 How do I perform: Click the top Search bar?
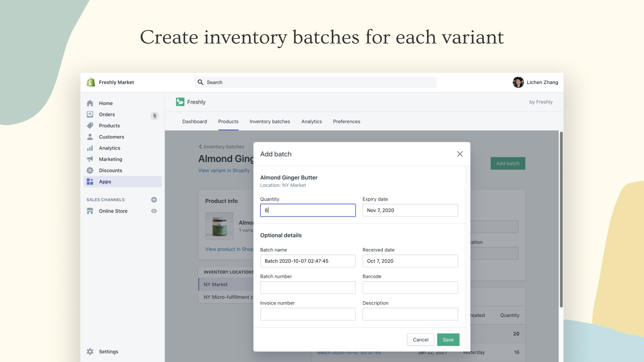315,82
